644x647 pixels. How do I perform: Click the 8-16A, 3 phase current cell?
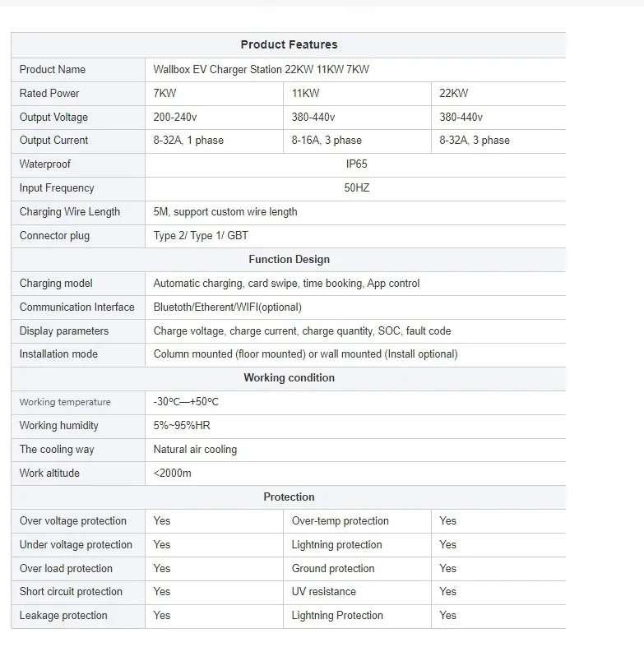[327, 141]
